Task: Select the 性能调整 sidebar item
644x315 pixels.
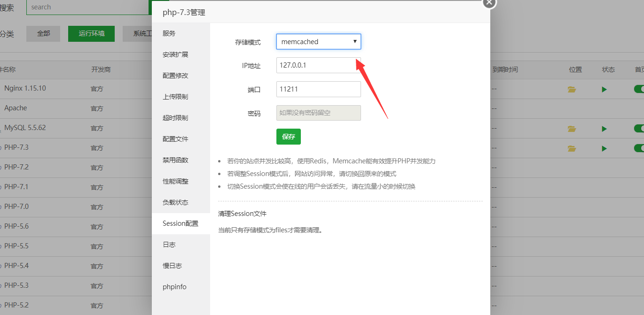Action: [x=175, y=181]
